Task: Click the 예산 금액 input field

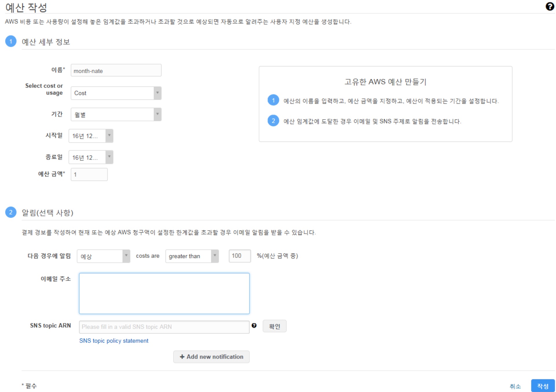Action: pos(89,174)
